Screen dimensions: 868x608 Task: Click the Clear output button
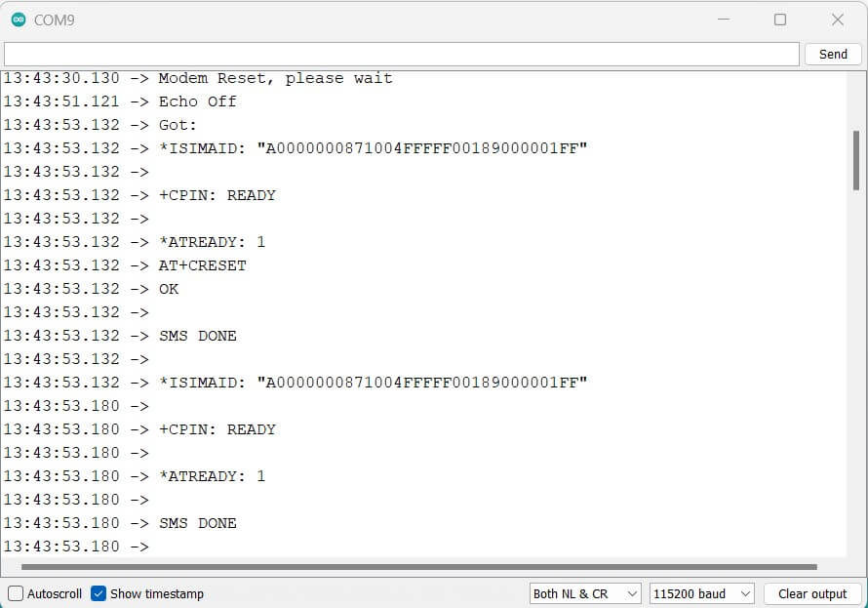tap(812, 593)
